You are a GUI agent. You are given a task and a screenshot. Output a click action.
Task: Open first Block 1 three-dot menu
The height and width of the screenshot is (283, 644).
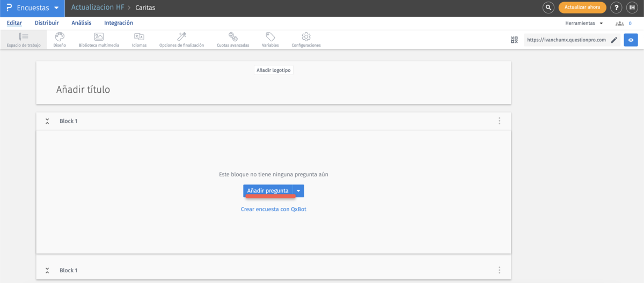[x=500, y=121]
